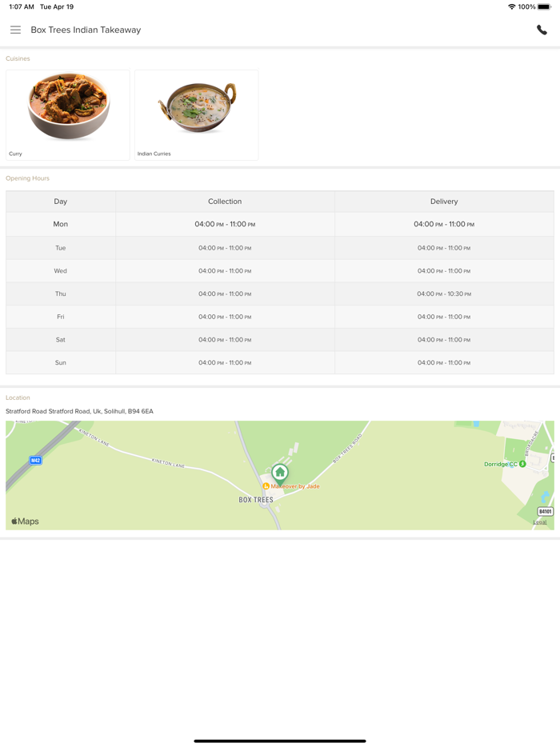The image size is (560, 747).
Task: Open the Curry cuisine card
Action: (x=68, y=115)
